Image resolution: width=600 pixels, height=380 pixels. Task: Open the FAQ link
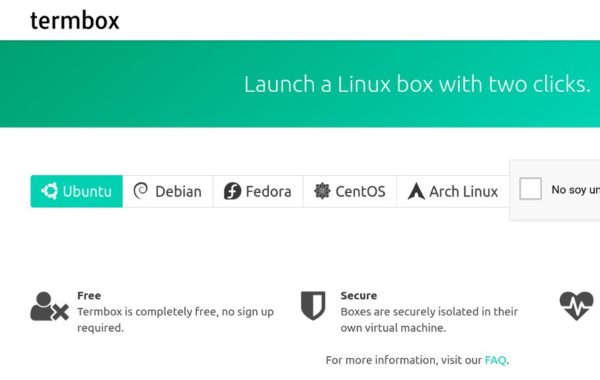pyautogui.click(x=496, y=360)
